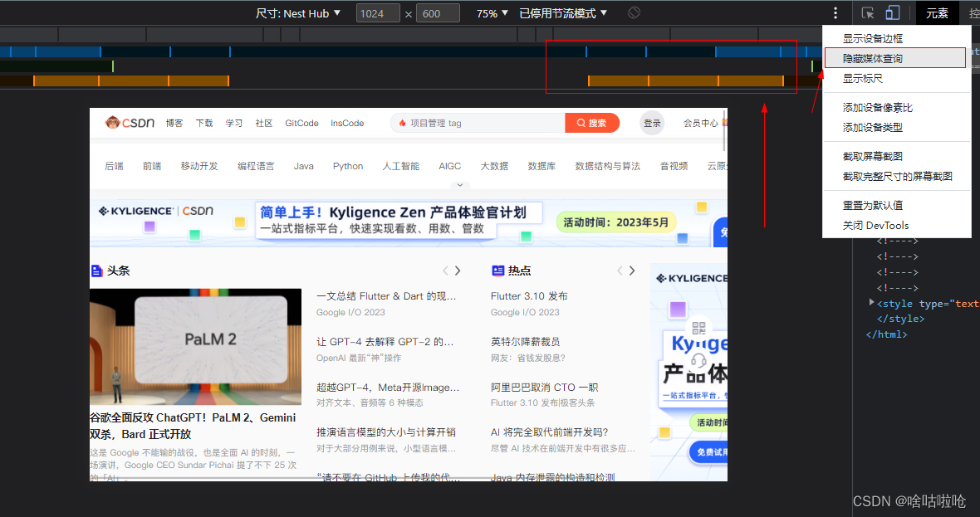
Task: Open the 社区 nav link
Action: pos(264,123)
